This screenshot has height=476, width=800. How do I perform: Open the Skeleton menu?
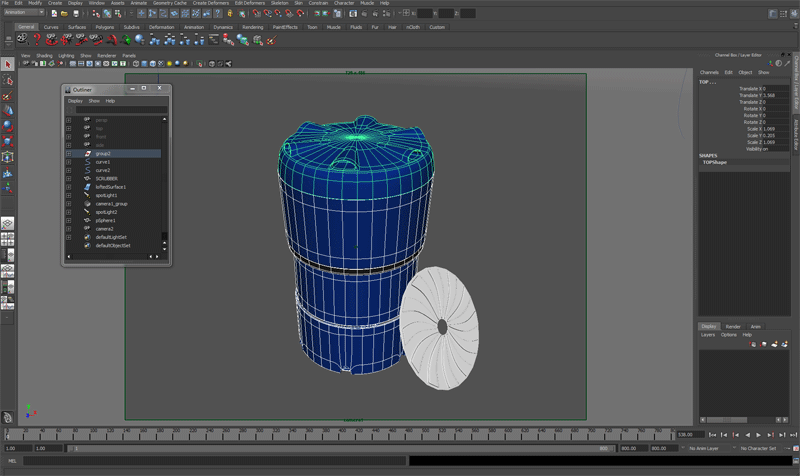pyautogui.click(x=279, y=3)
